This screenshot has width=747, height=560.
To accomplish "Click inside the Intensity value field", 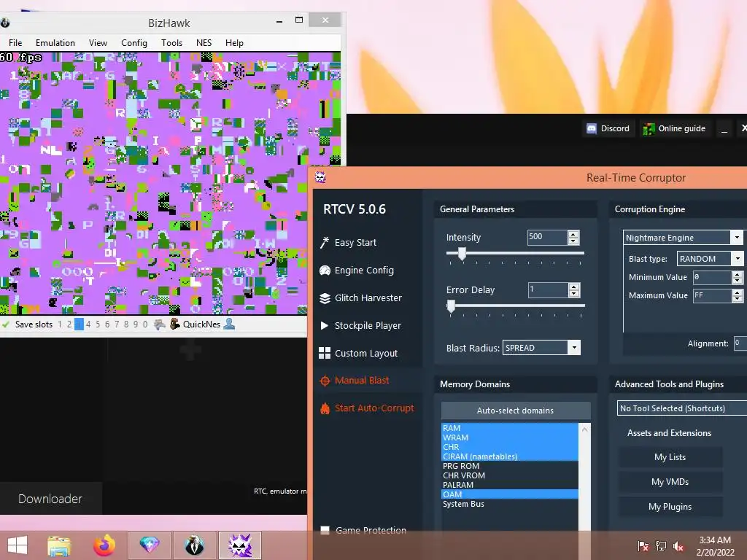I will [x=547, y=237].
